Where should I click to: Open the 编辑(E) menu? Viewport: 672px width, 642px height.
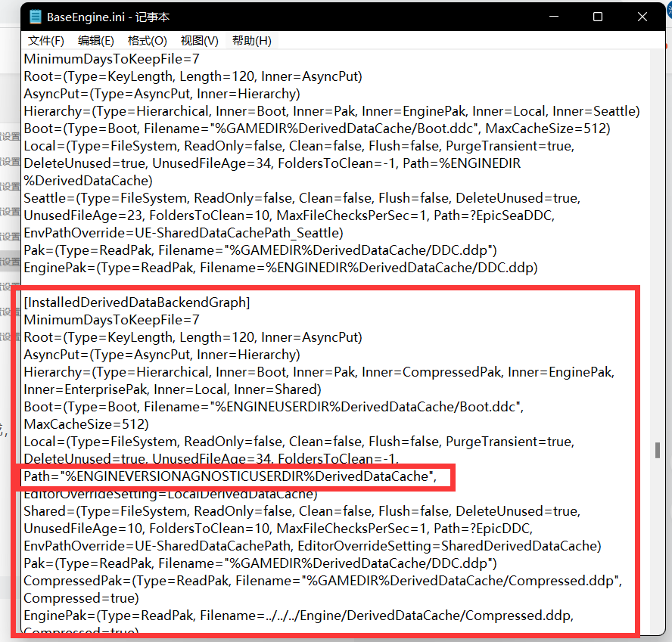pos(95,41)
